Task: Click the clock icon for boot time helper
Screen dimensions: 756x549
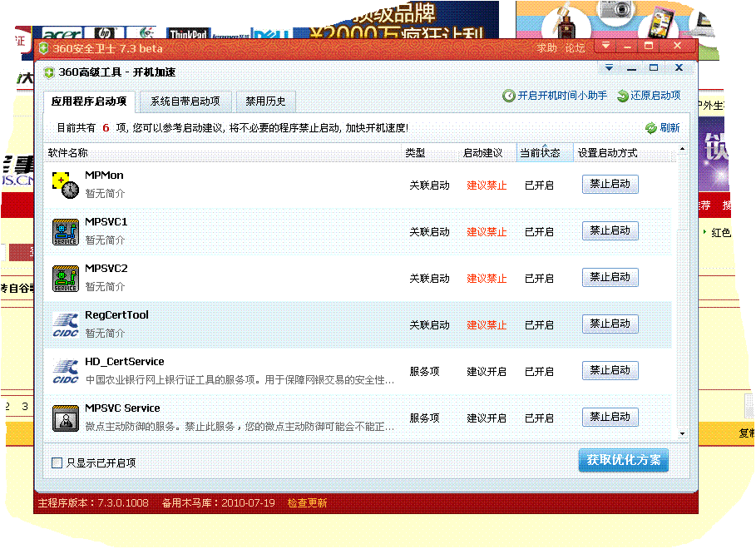Action: 509,96
